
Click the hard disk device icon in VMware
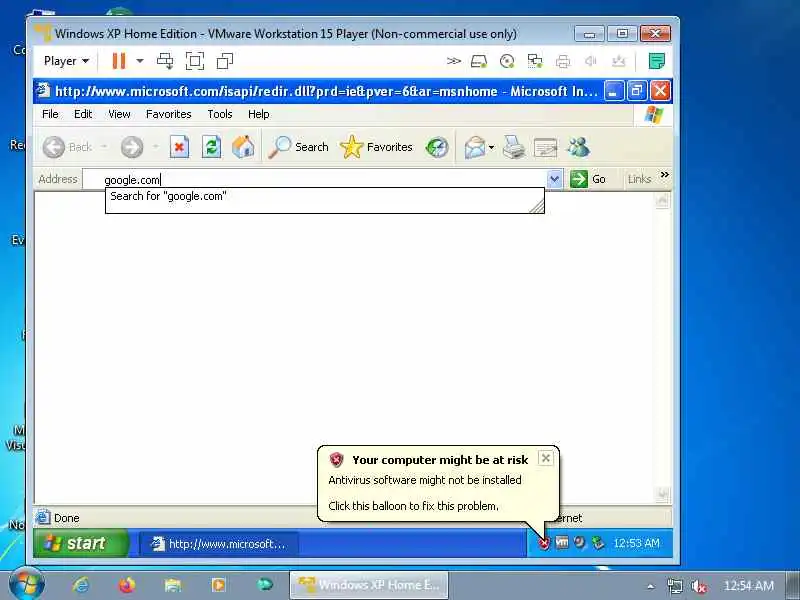pos(479,62)
